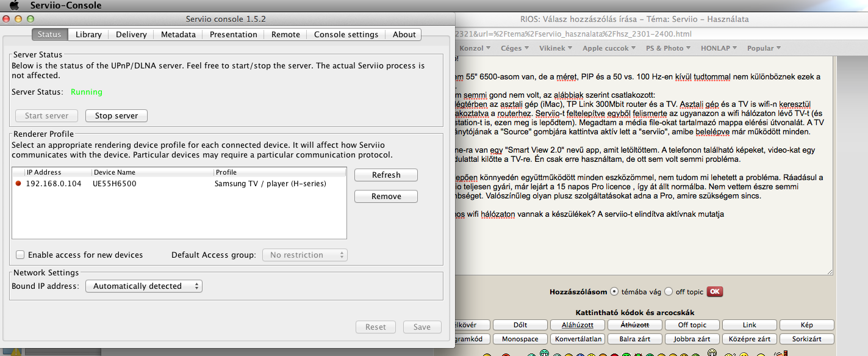Click the Monospace code button
The image size is (868, 356).
(x=520, y=339)
